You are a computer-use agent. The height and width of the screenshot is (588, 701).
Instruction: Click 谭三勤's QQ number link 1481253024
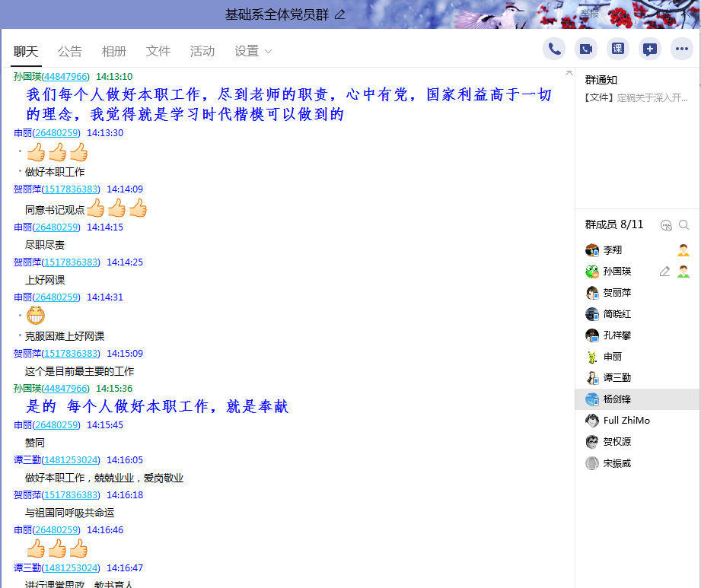pyautogui.click(x=72, y=460)
